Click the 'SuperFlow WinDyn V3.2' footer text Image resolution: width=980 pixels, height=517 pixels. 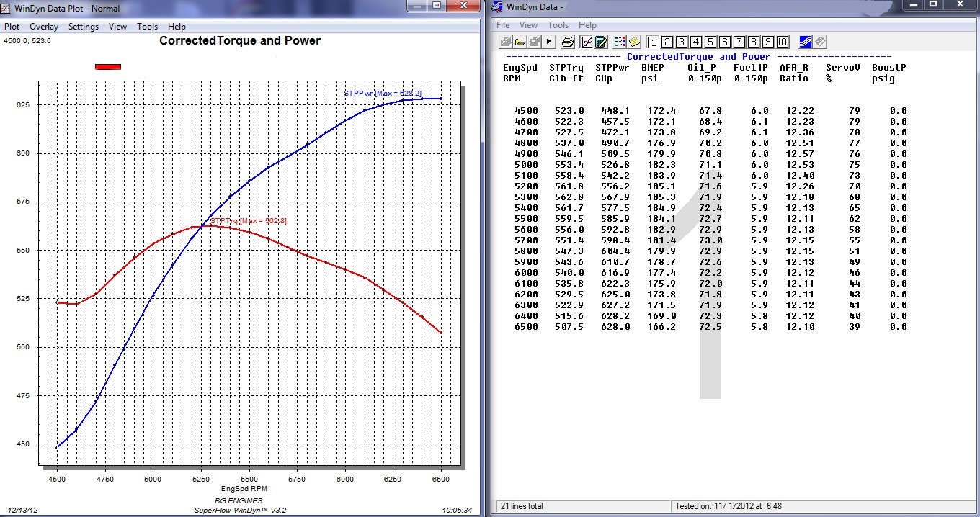pos(239,511)
